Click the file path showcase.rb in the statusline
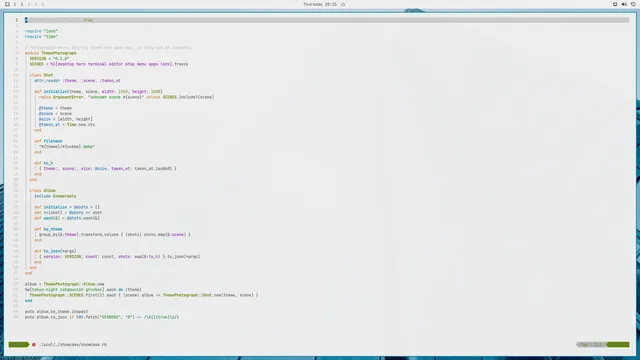Viewport: 640px width, 360px height. click(x=73, y=344)
